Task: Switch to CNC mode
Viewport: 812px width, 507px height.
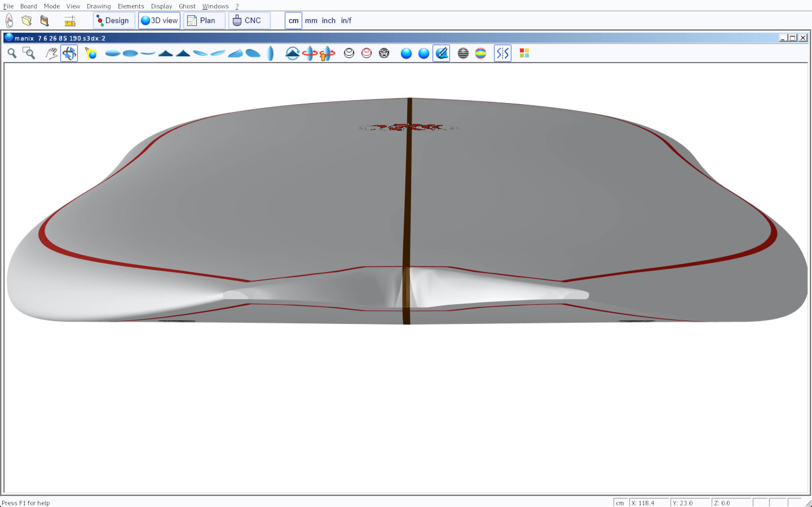Action: click(x=249, y=21)
